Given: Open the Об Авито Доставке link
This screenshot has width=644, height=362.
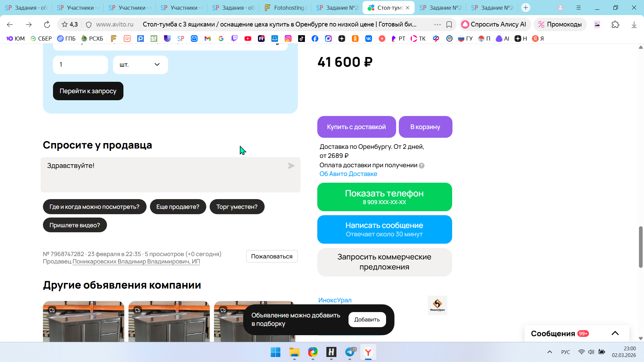Looking at the screenshot, I should (348, 174).
